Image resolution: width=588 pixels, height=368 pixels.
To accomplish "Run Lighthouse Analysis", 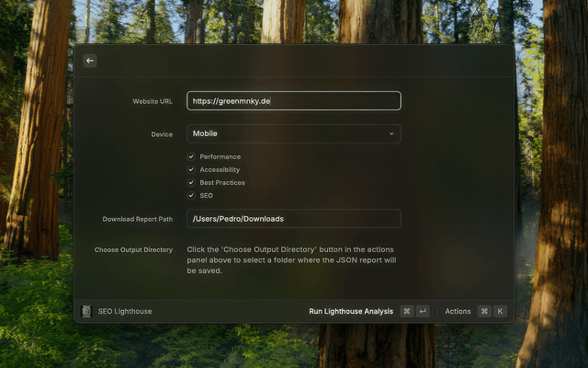I will [350, 311].
